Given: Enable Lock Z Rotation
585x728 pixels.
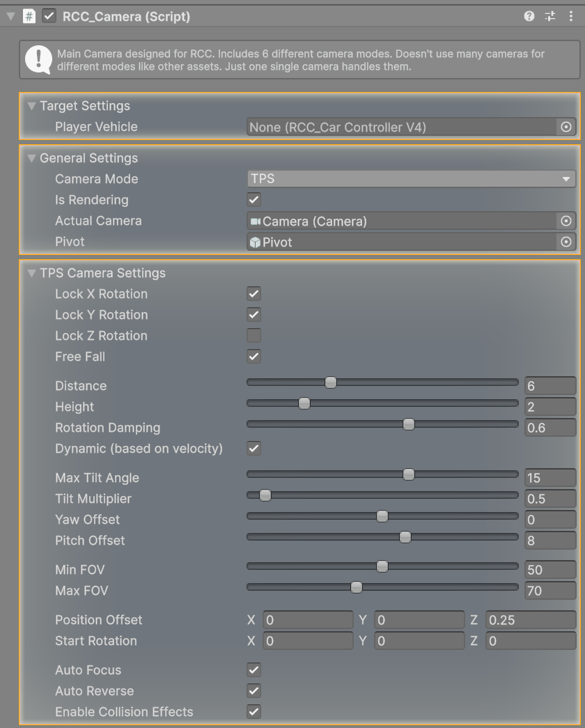Looking at the screenshot, I should pyautogui.click(x=253, y=336).
